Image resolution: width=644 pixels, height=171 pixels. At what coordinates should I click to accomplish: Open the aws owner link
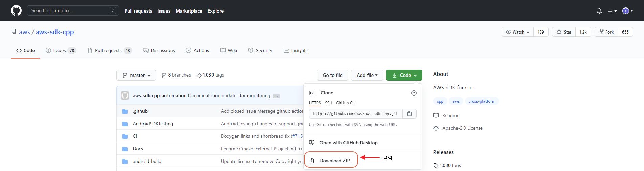[24, 32]
